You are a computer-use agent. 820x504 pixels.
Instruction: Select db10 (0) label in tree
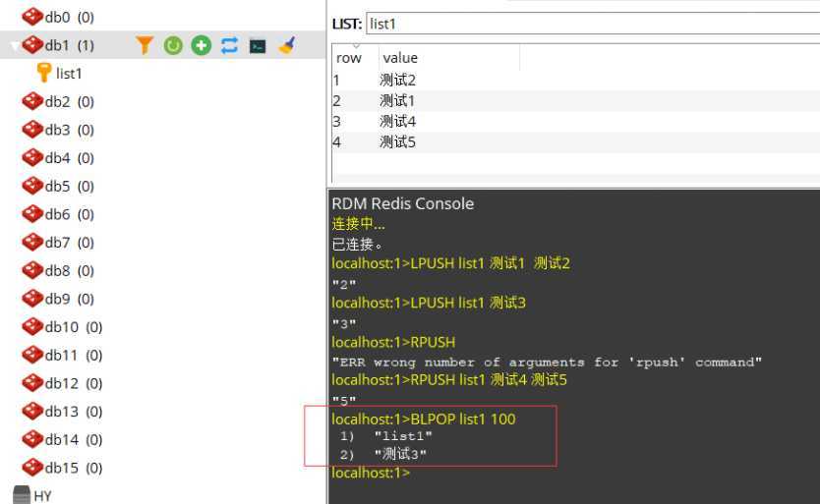click(x=74, y=328)
